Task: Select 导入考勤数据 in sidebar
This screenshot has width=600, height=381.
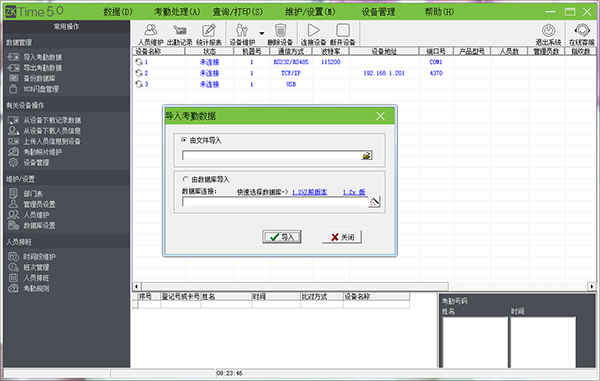Action: (x=35, y=57)
